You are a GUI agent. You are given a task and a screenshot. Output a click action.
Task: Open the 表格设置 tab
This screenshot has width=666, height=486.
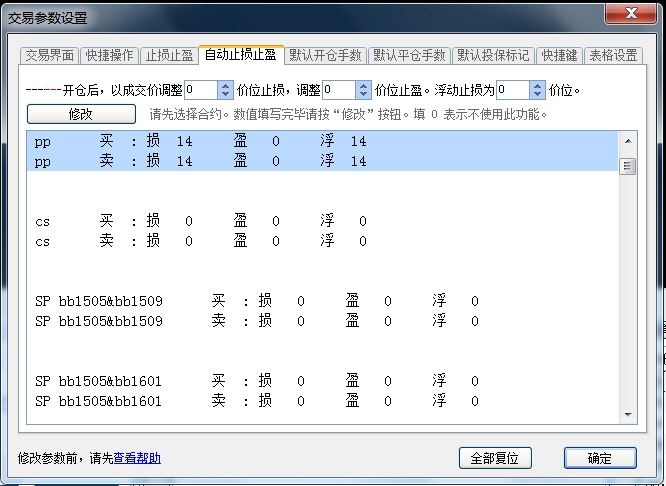click(x=613, y=55)
